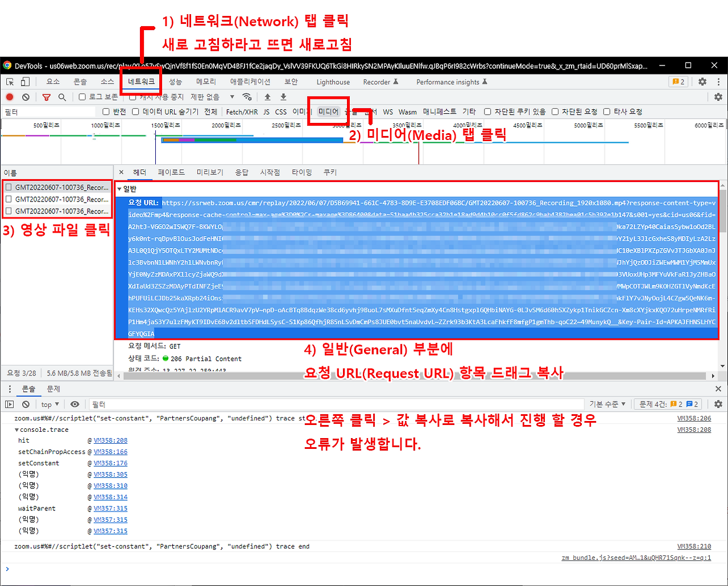Click the console 필터 input field

(337, 405)
